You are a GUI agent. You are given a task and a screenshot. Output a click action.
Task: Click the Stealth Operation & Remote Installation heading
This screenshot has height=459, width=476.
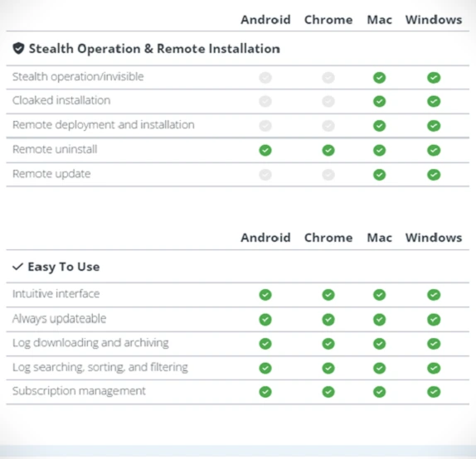point(154,49)
